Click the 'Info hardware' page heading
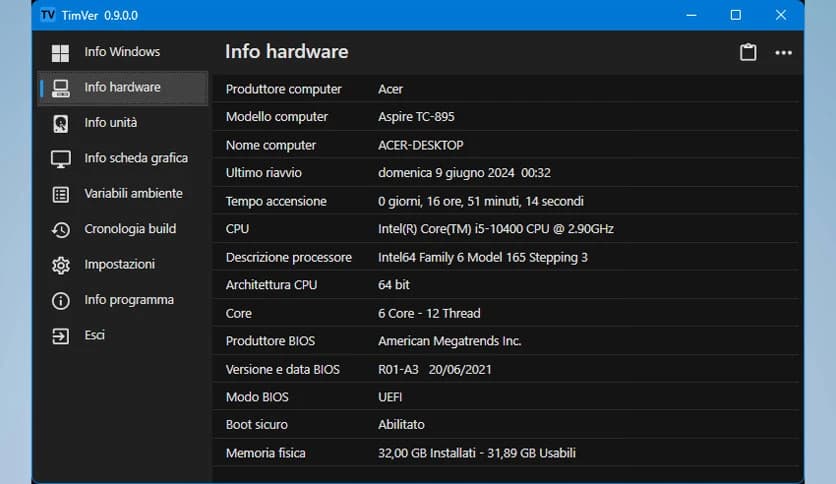Viewport: 836px width, 484px height. (x=287, y=52)
